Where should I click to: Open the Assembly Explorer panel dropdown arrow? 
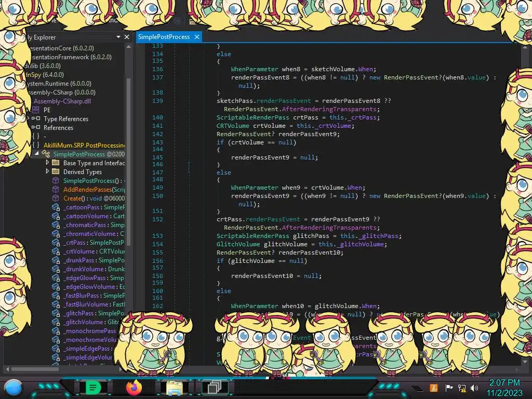click(x=118, y=37)
